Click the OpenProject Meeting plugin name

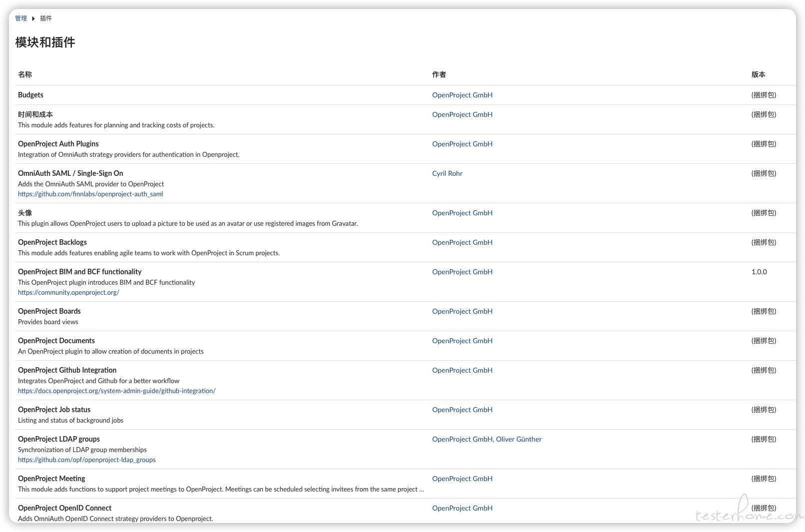coord(51,479)
